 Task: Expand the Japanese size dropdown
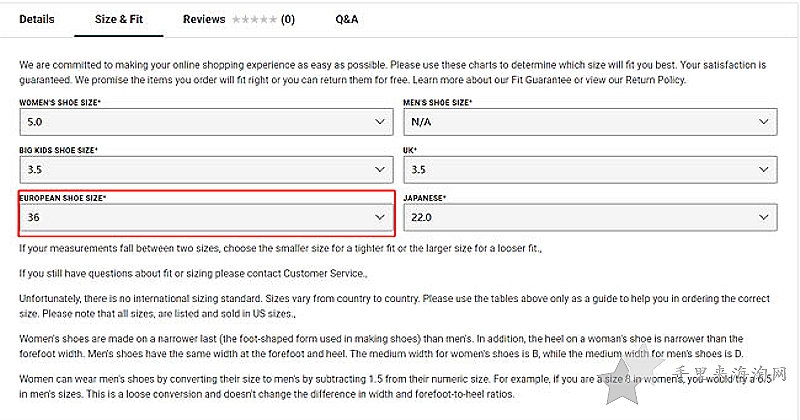(x=590, y=217)
